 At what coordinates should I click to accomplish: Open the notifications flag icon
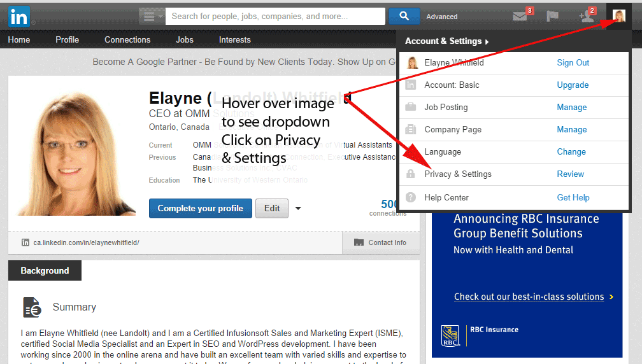pos(552,17)
